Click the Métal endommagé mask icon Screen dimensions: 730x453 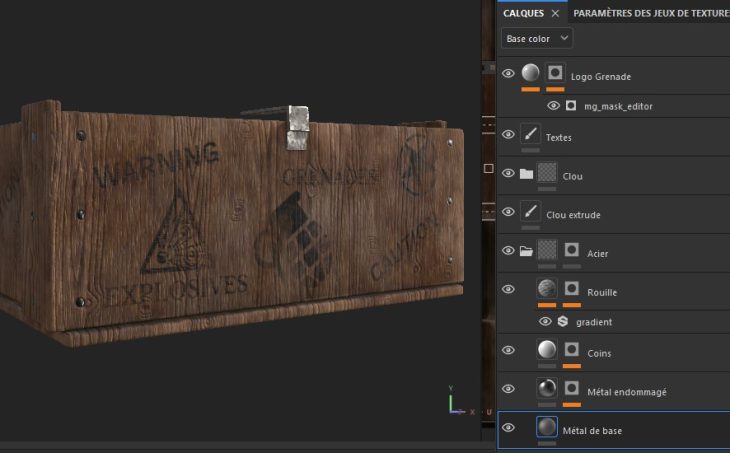(571, 388)
